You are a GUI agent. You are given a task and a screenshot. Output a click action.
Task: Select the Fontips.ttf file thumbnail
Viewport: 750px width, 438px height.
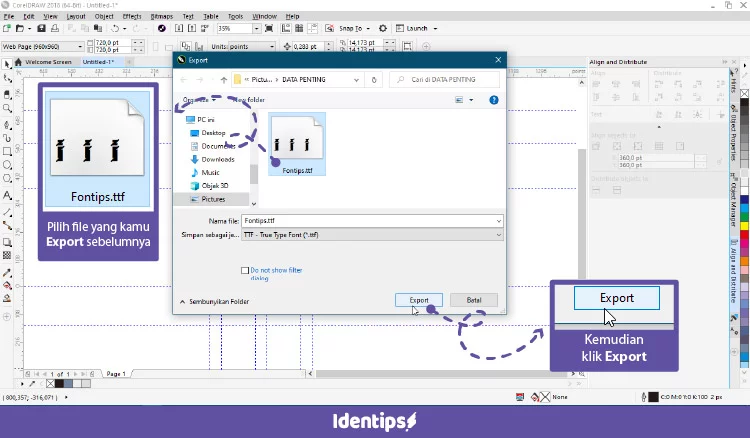click(x=297, y=142)
